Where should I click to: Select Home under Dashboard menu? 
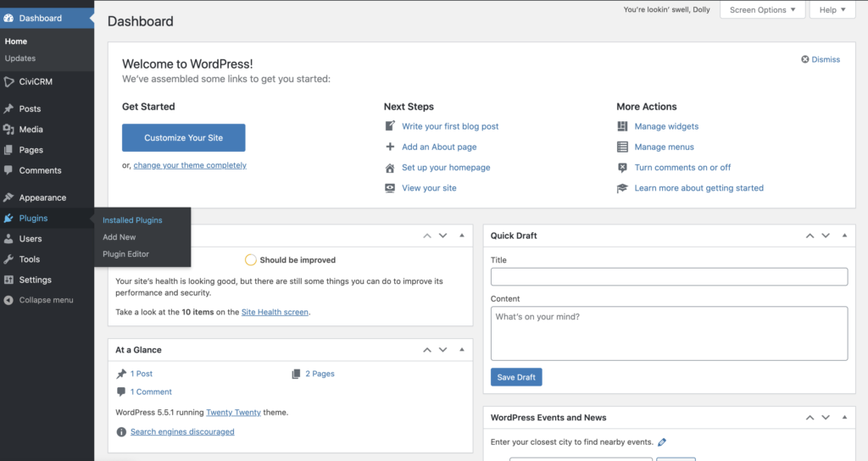click(x=16, y=42)
